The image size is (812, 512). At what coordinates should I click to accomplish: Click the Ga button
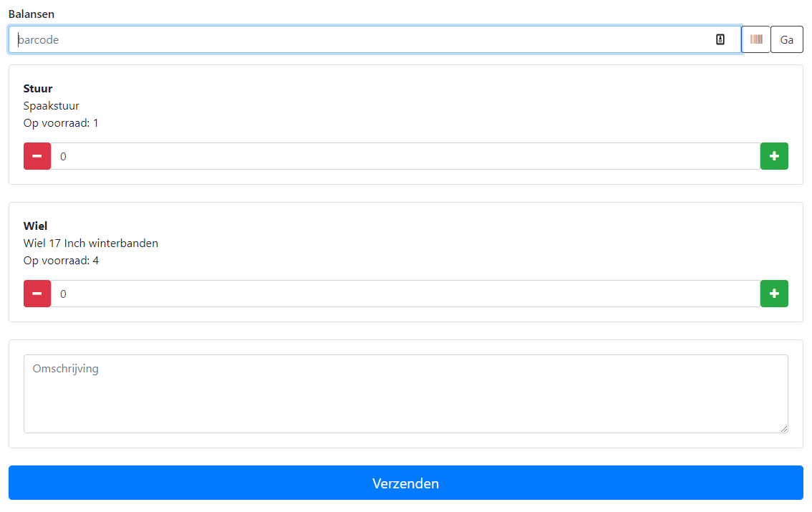click(786, 39)
